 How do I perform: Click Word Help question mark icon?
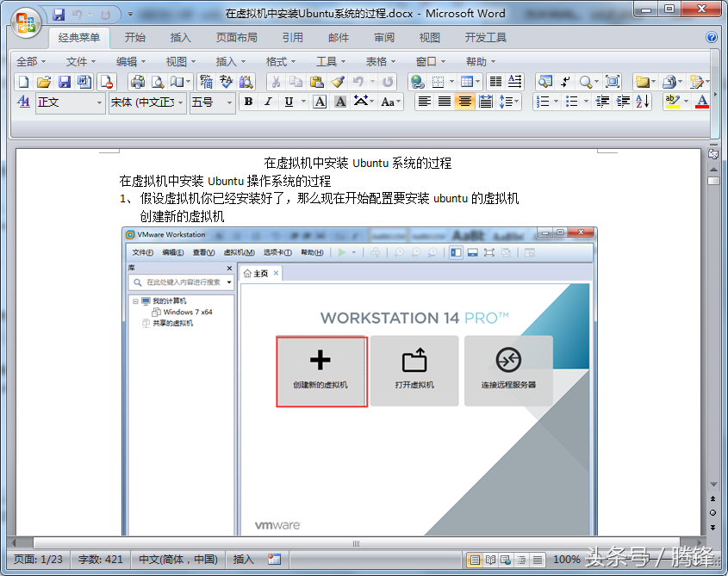[712, 37]
